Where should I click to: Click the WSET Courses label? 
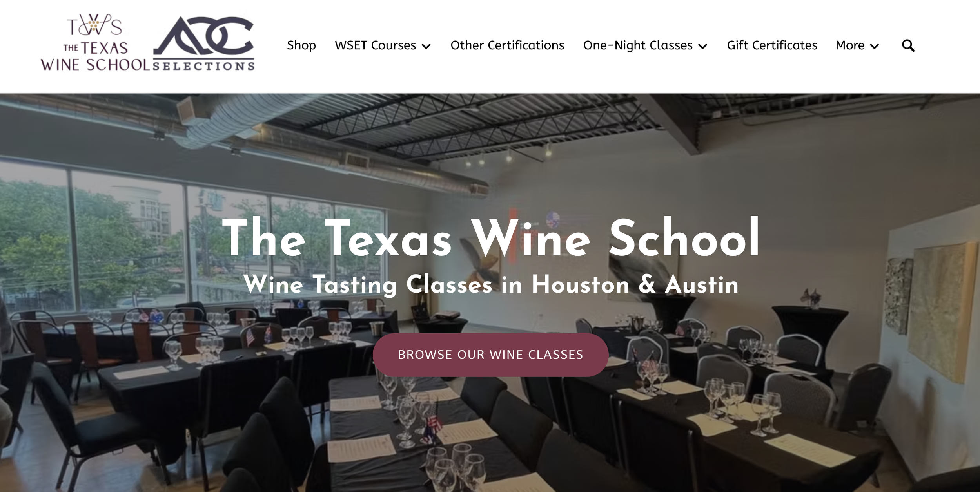tap(375, 45)
